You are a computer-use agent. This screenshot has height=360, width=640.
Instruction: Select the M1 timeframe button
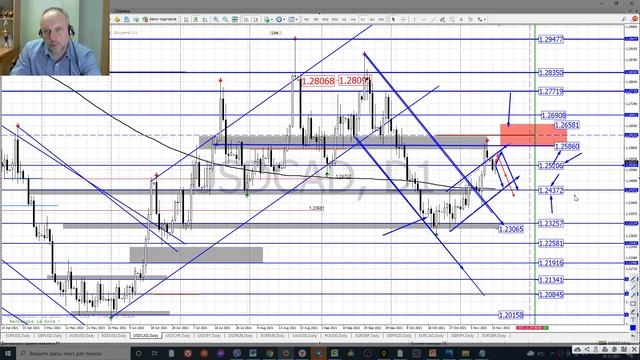point(306,19)
